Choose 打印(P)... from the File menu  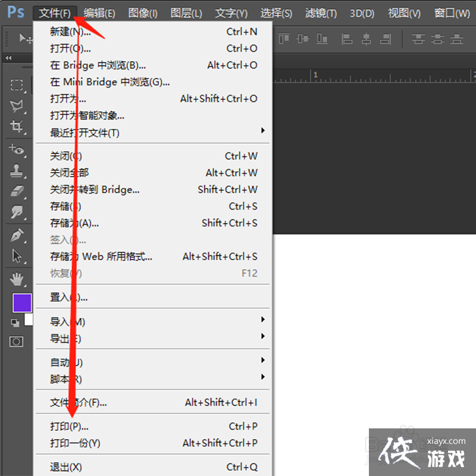(70, 427)
